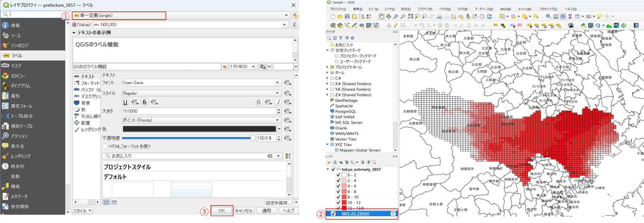Expand the プロジェクトホーム browser tree item
The width and height of the screenshot is (644, 223).
328,67
